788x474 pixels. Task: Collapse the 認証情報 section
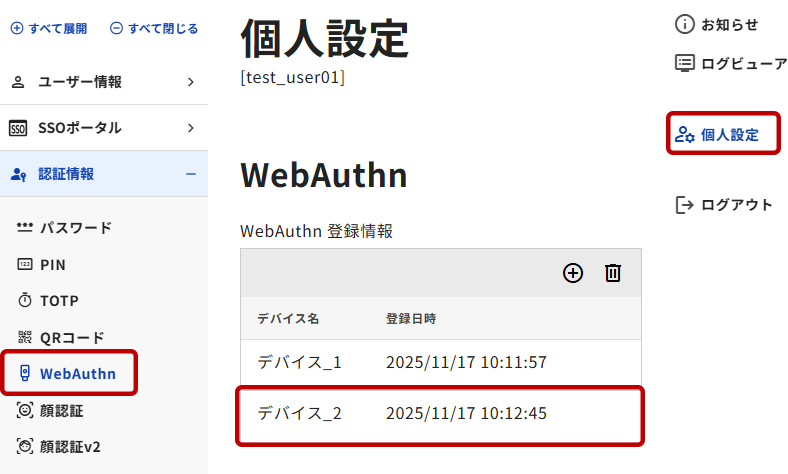coord(190,174)
